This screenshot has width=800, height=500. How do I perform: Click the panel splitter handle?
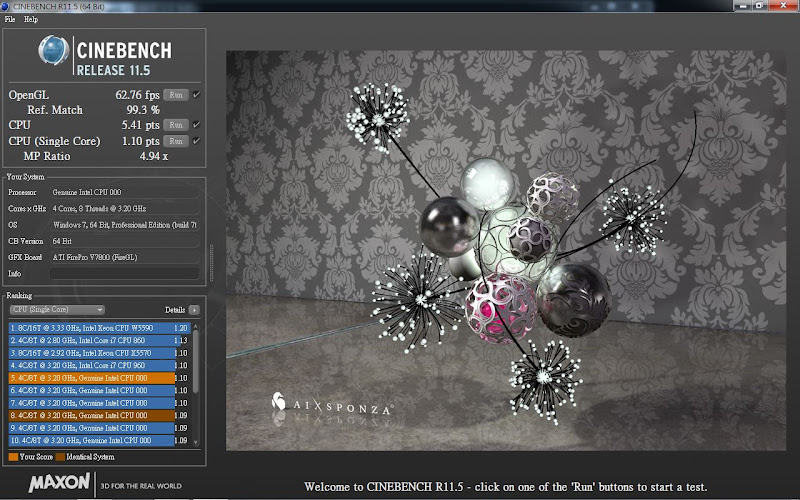pos(212,263)
